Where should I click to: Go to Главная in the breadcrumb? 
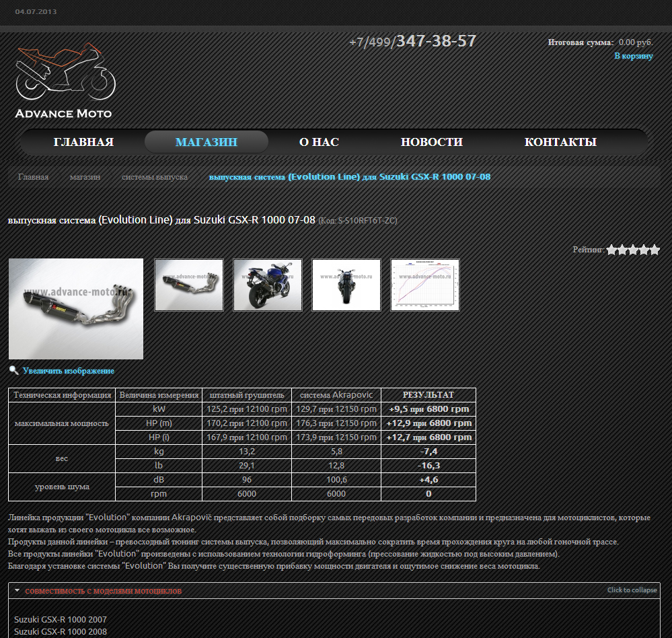click(33, 176)
